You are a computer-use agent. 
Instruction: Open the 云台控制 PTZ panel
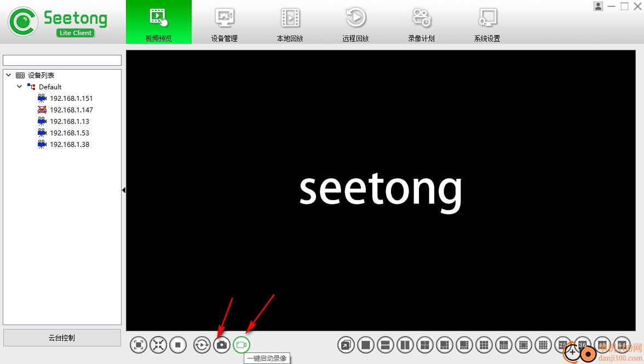point(62,338)
